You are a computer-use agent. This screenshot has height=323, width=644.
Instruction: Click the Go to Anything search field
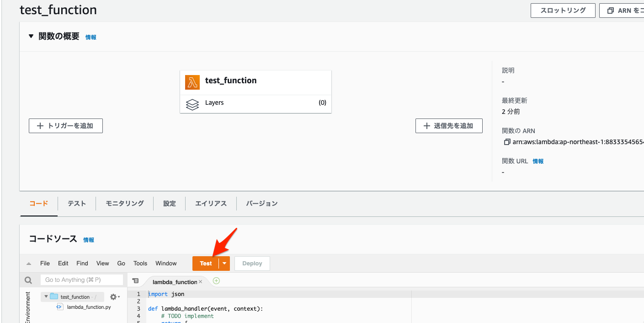[x=82, y=280]
